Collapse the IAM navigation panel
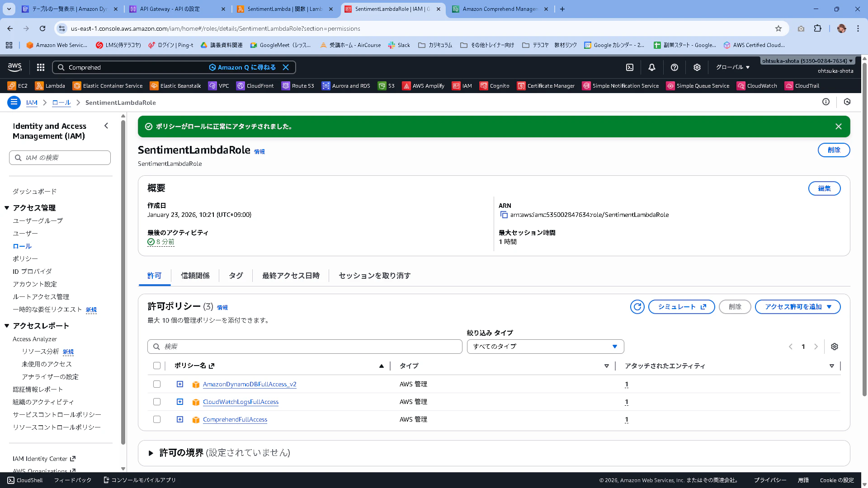Viewport: 868px width, 488px height. point(106,126)
